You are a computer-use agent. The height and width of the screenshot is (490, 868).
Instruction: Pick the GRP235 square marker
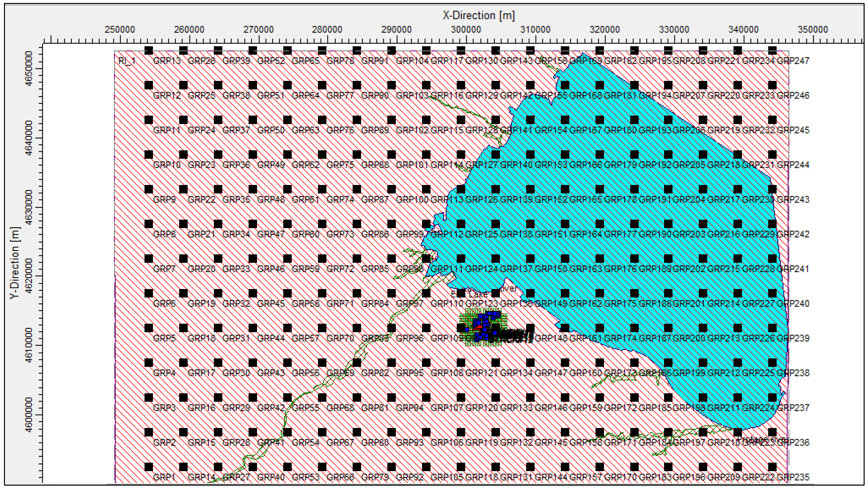point(772,467)
